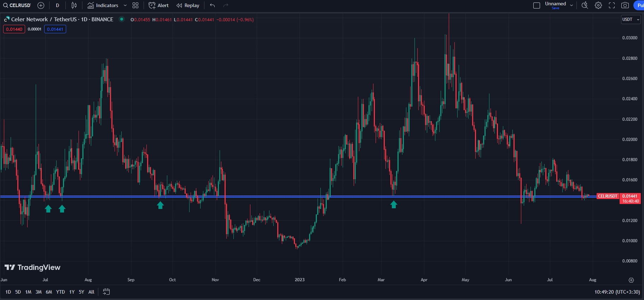Image resolution: width=644 pixels, height=300 pixels.
Task: Open the candlestick chart style selector
Action: tap(74, 5)
